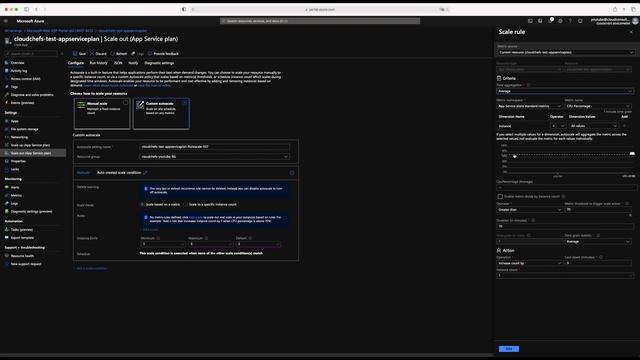Click the Add button in Scale rule
640x360 pixels.
(x=509, y=349)
